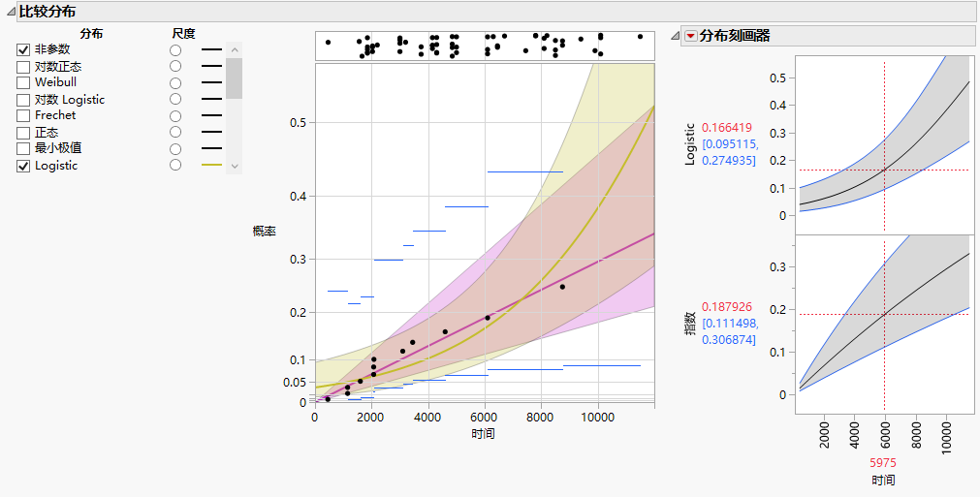980x497 pixels.
Task: Click the red 0.166419 Logistic probability value
Action: [x=727, y=128]
